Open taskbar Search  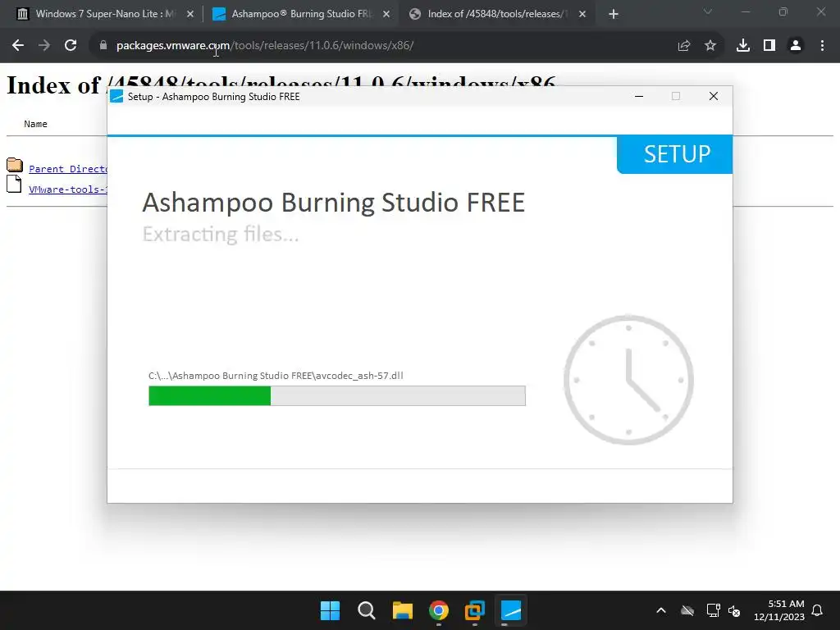[x=367, y=610]
